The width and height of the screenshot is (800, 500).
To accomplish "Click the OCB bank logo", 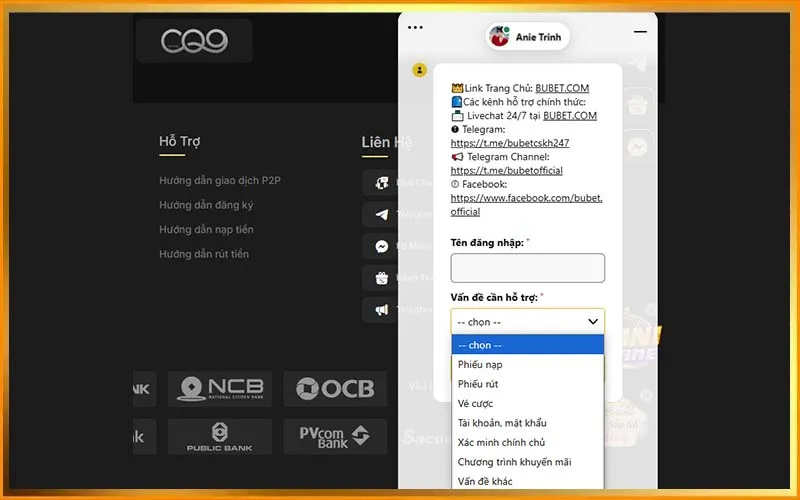I will (335, 389).
